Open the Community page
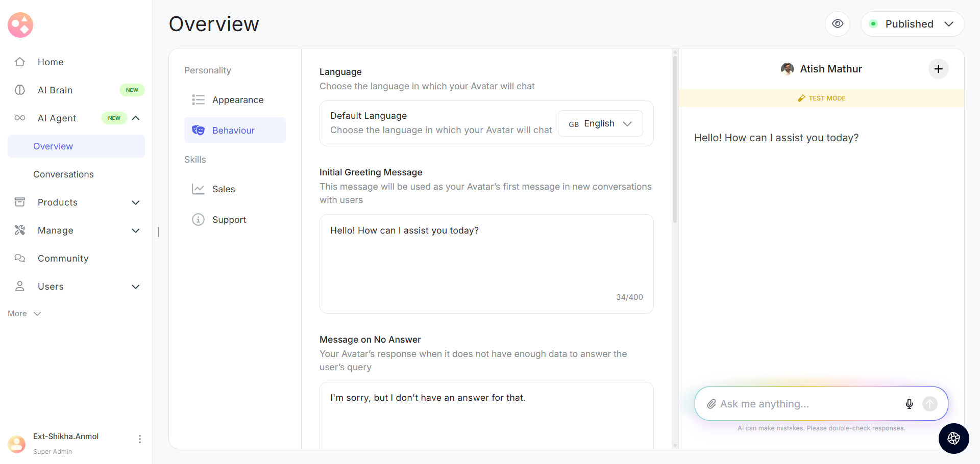 (x=63, y=259)
